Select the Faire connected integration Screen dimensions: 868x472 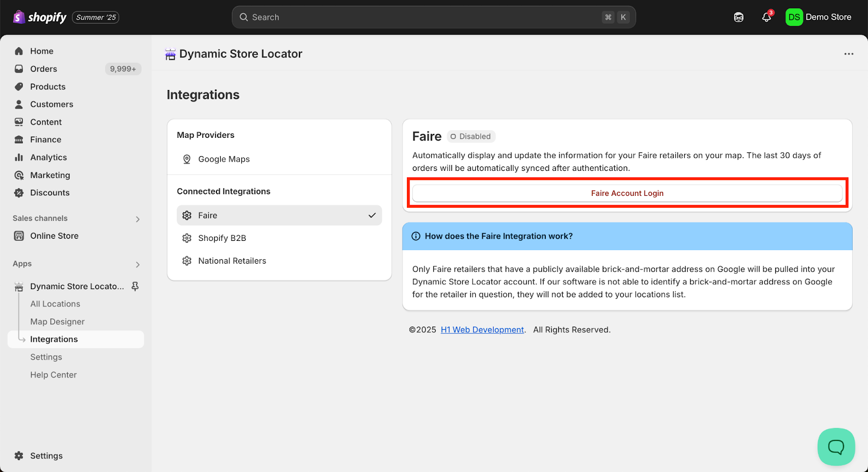pyautogui.click(x=279, y=215)
